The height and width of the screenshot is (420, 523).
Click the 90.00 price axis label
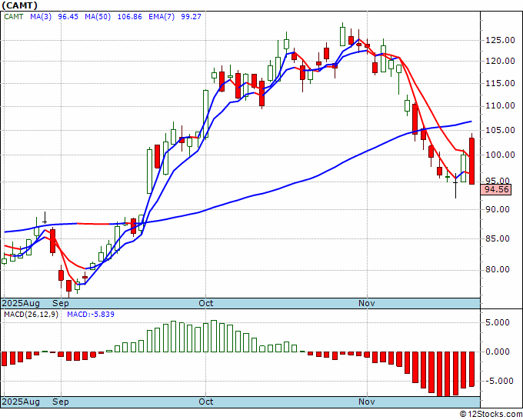(498, 209)
